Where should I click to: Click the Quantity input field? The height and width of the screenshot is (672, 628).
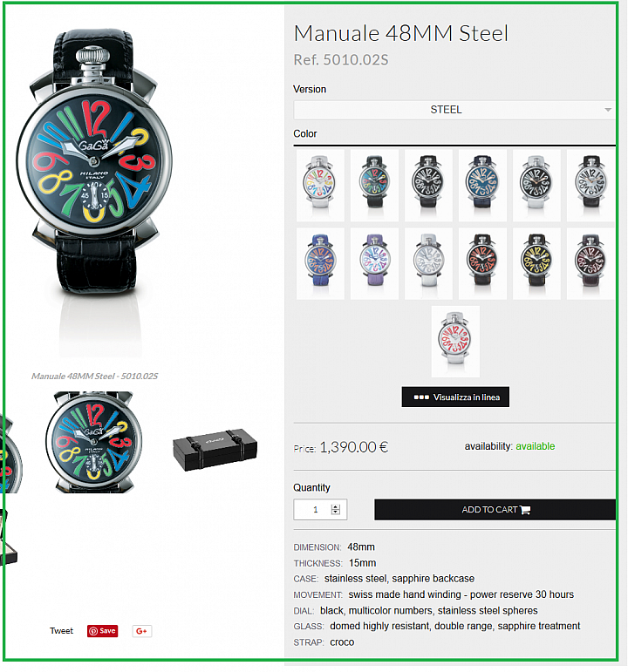point(320,510)
